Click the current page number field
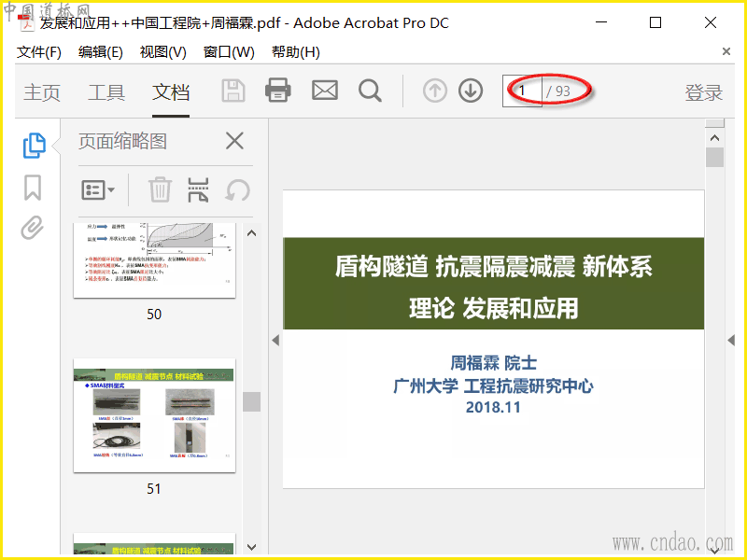The width and height of the screenshot is (747, 560). 522,91
